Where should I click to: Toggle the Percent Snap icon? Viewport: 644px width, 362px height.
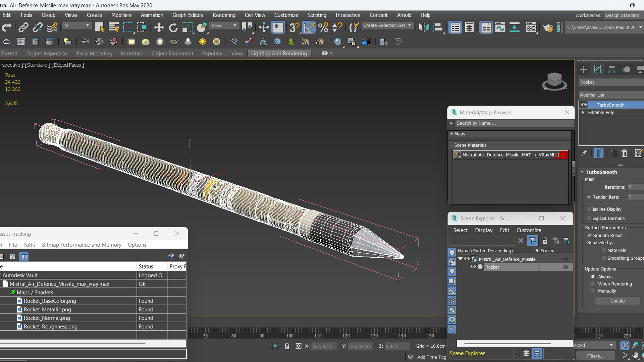(x=323, y=27)
